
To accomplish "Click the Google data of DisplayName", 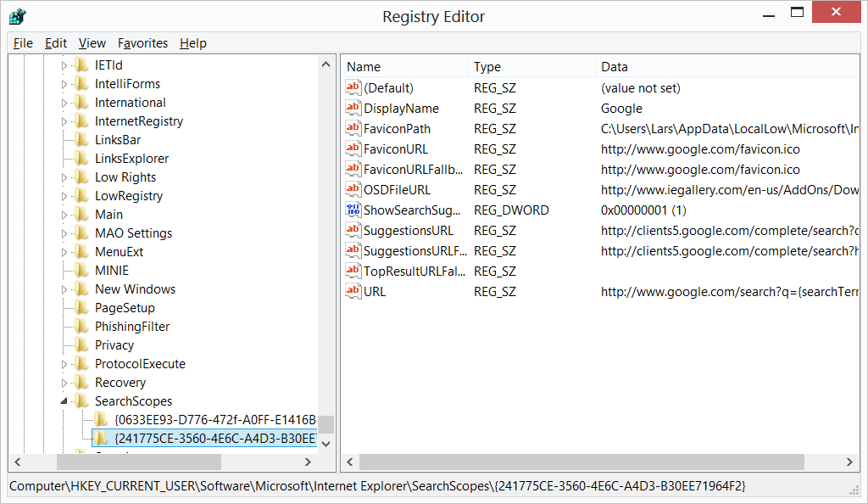I will tap(621, 109).
